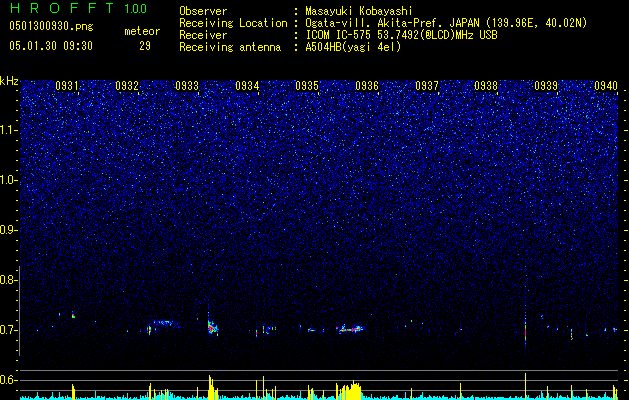Click the vertical spike echo before 0939
The height and width of the screenshot is (400, 629).
tap(525, 329)
